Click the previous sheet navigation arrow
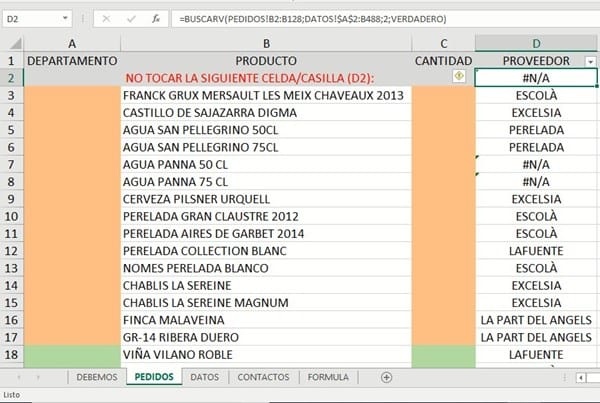Viewport: 600px width, 403px height. 18,377
